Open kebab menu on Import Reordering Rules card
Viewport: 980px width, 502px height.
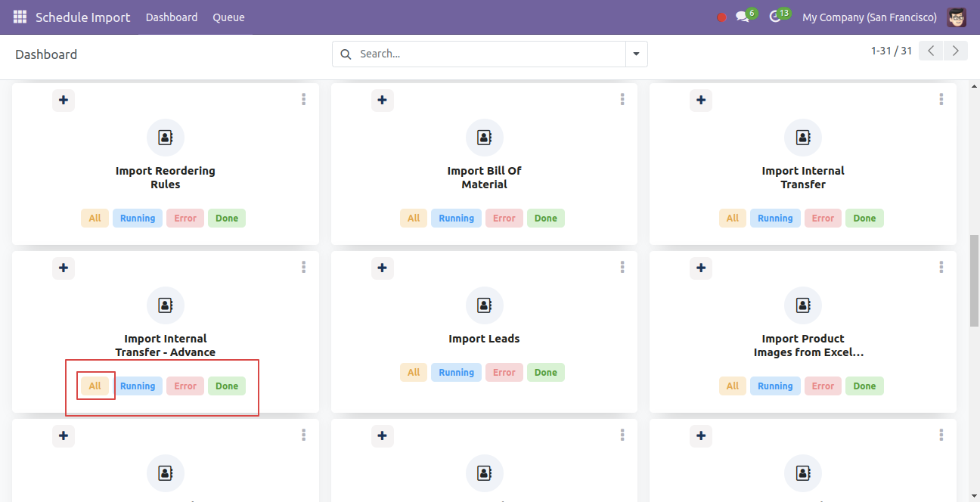pos(303,99)
